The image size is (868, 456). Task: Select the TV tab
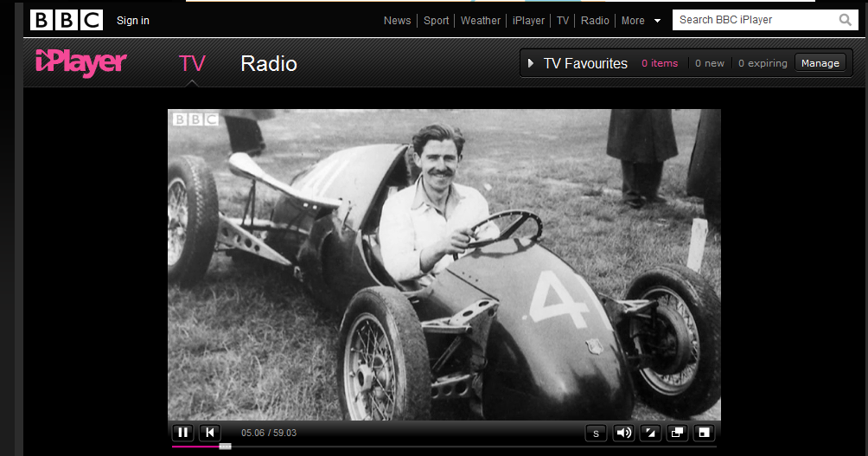pyautogui.click(x=192, y=63)
